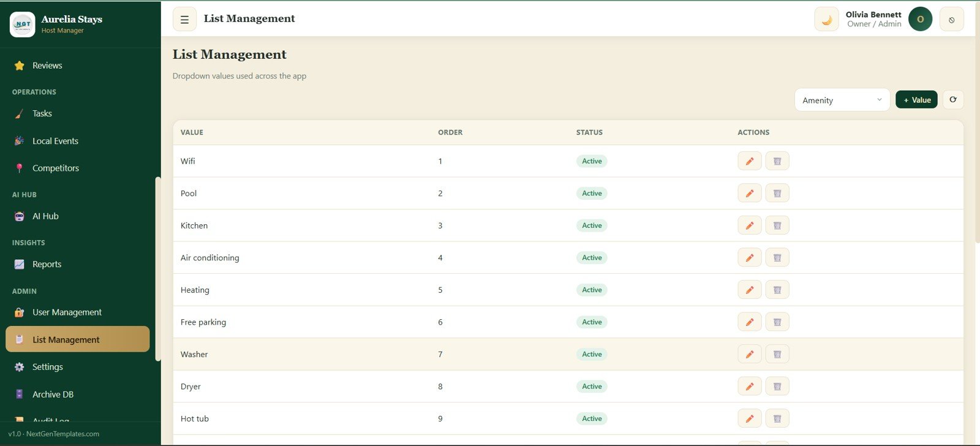
Task: Edit the Wifi amenity value
Action: pyautogui.click(x=749, y=161)
